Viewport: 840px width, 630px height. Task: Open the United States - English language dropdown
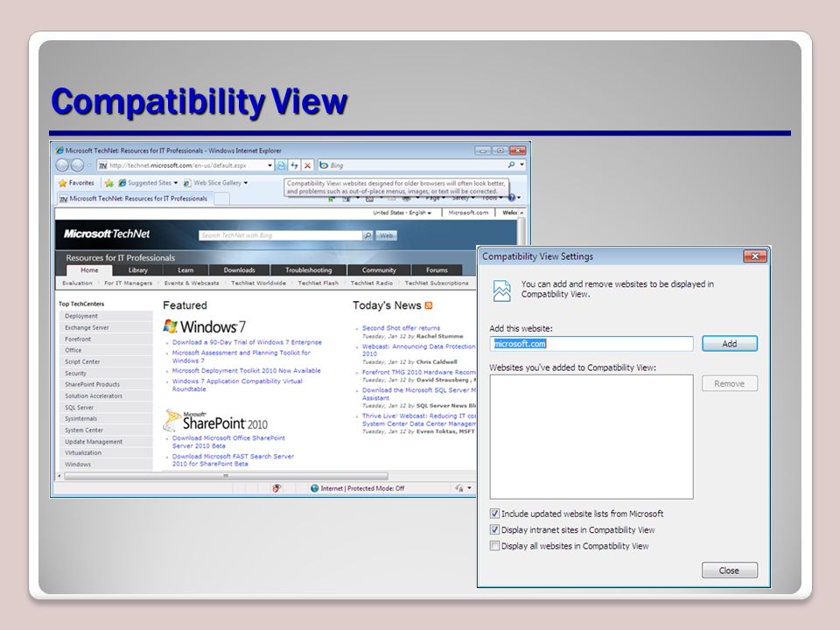(x=402, y=213)
